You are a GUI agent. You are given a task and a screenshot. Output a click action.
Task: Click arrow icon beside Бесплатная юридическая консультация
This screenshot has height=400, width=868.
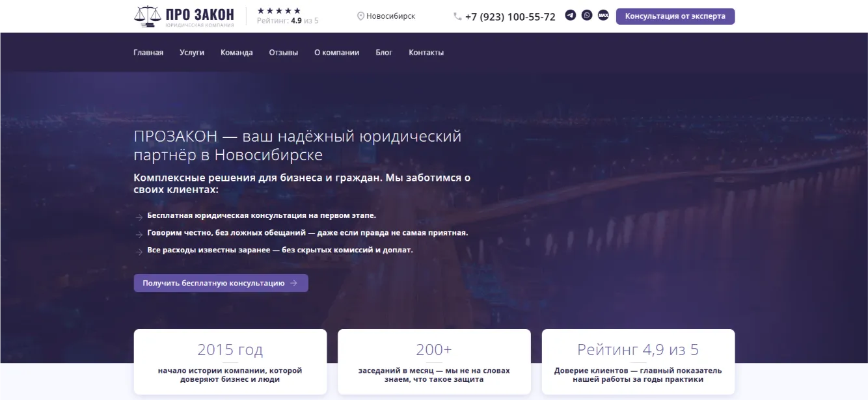pyautogui.click(x=139, y=218)
